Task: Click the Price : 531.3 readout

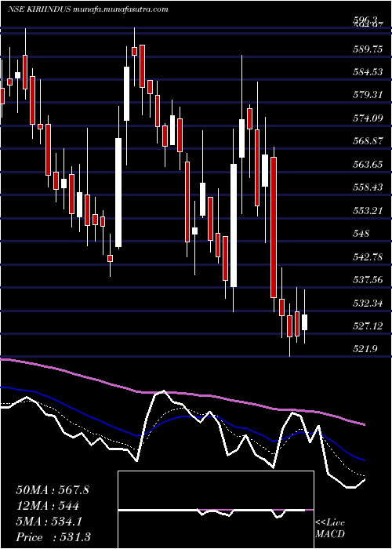Action: [53, 537]
